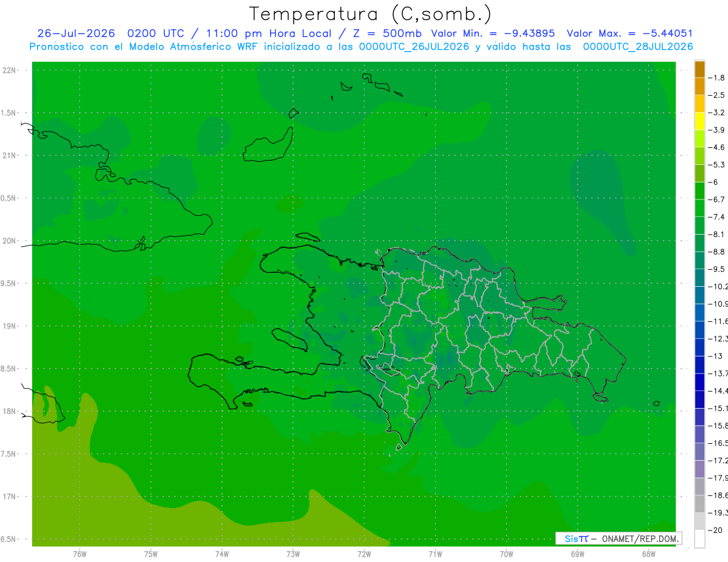
Task: Click 'Valor Min. = -9.43895' text
Action: tap(493, 33)
